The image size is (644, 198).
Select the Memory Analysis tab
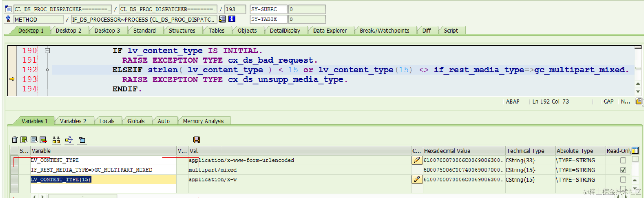pos(203,121)
